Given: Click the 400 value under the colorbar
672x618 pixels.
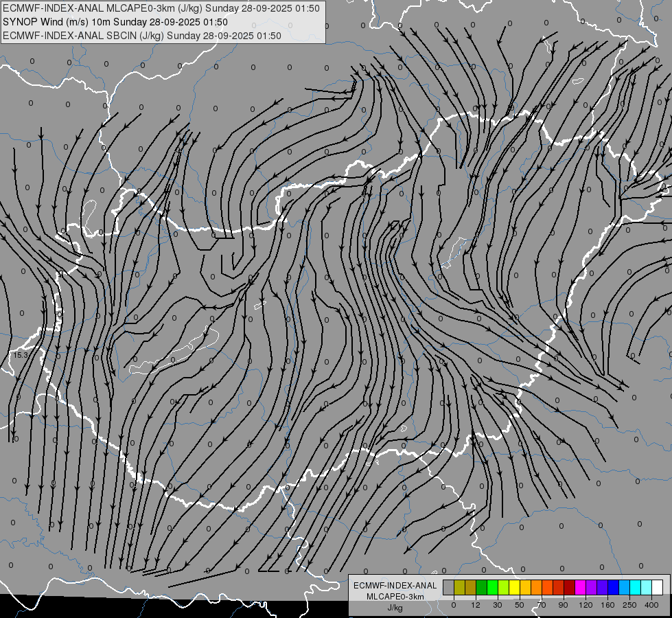Looking at the screenshot, I should pyautogui.click(x=651, y=605).
